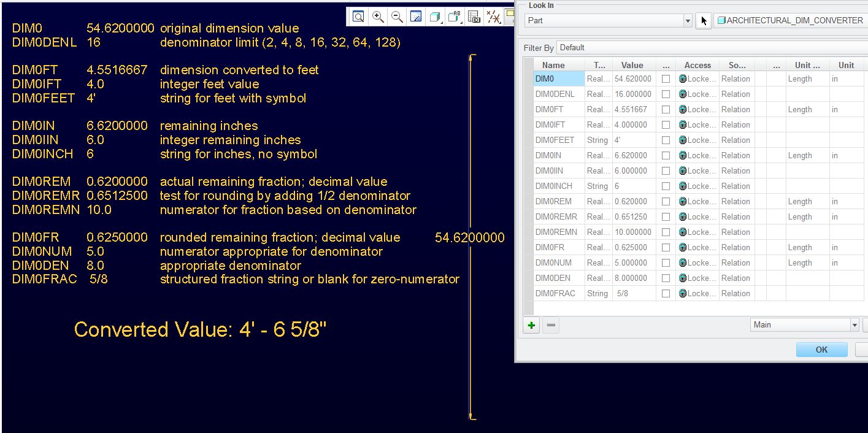Toggle the annotation display icon
The image size is (868, 433).
point(509,17)
